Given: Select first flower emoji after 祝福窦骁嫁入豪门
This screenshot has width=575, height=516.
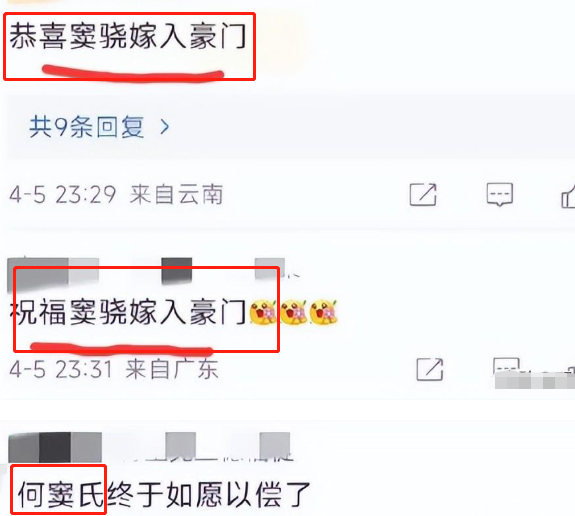Looking at the screenshot, I should tap(263, 312).
